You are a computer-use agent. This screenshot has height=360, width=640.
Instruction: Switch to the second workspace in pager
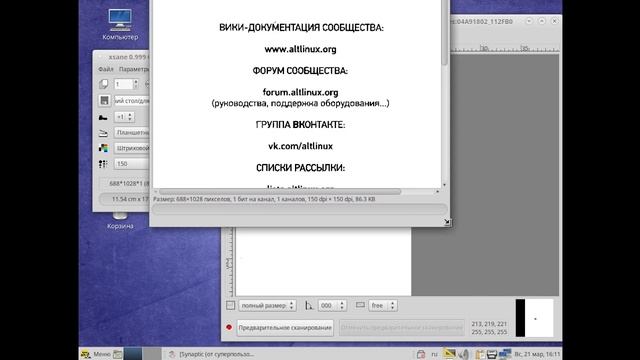click(x=152, y=354)
